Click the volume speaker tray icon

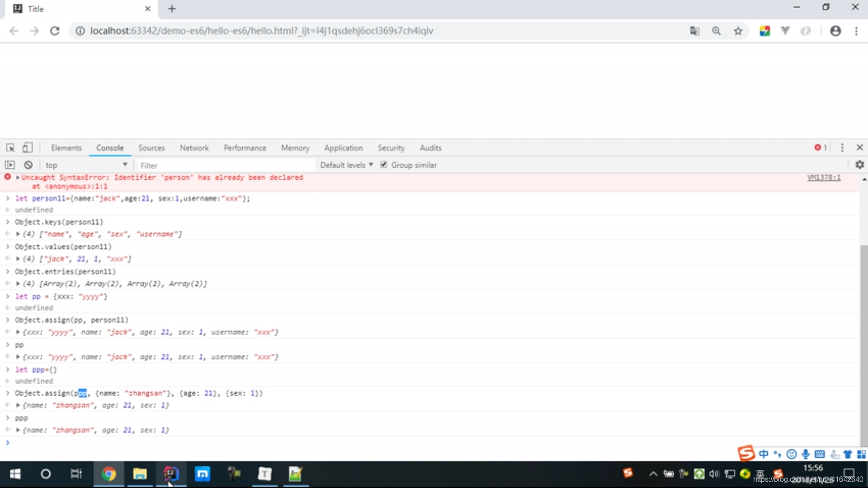pyautogui.click(x=714, y=474)
